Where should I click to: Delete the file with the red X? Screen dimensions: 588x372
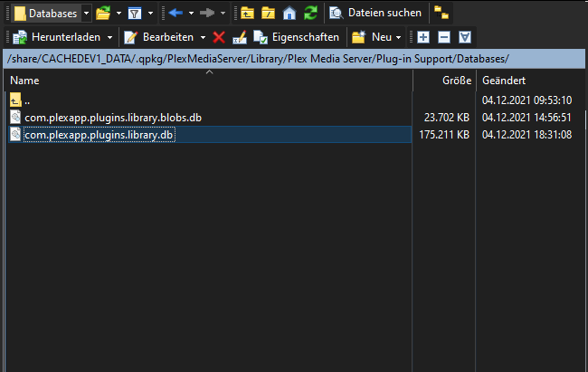coord(219,37)
